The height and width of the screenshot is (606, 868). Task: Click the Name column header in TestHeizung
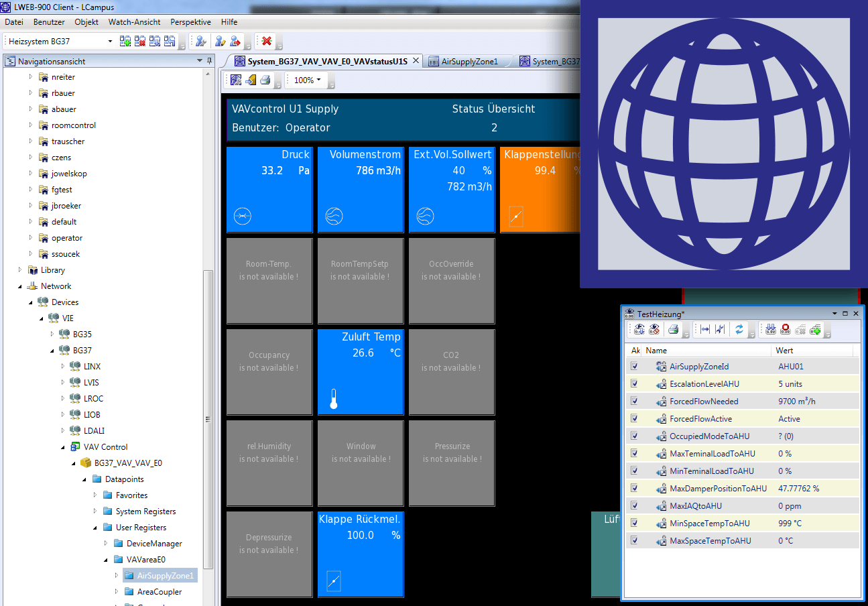pos(707,351)
